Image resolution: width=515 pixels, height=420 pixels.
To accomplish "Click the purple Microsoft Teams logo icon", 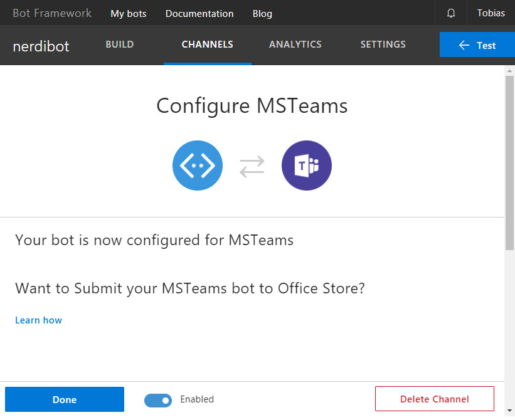I will [307, 165].
